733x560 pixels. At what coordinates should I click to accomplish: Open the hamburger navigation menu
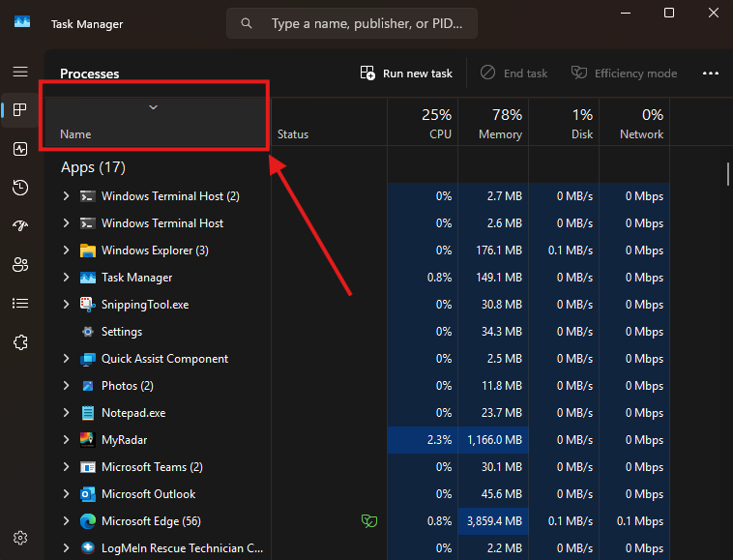pos(20,72)
